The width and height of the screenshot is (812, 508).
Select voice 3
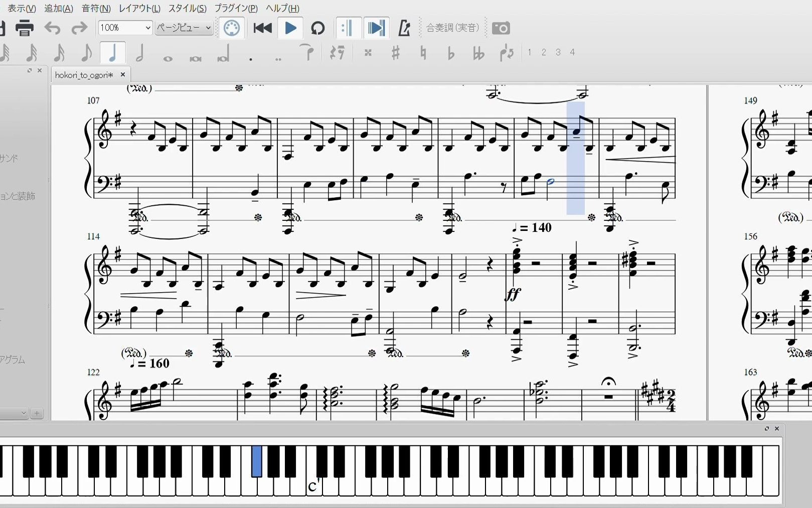(558, 52)
